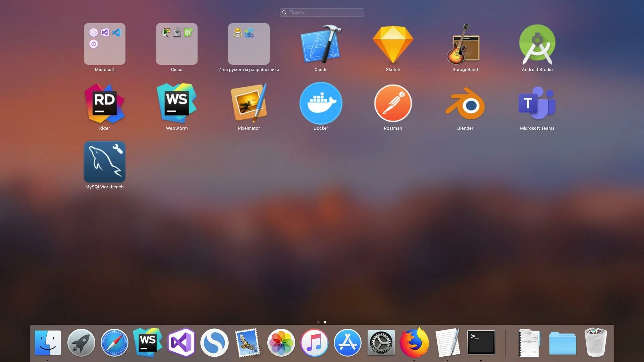Launch Android Studio
The width and height of the screenshot is (644, 362).
pyautogui.click(x=537, y=44)
